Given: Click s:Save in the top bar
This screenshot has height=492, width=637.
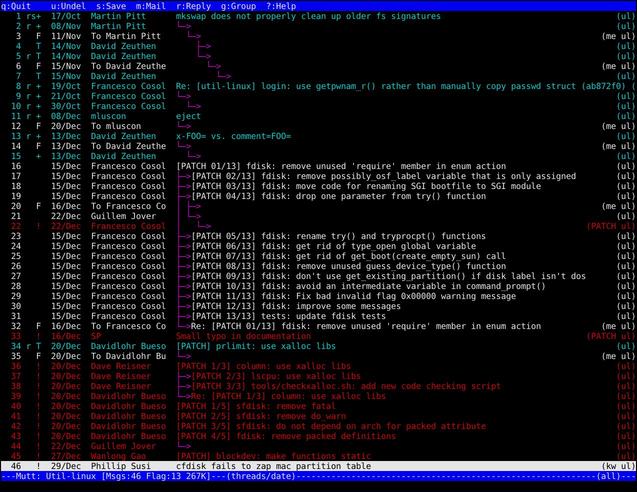Looking at the screenshot, I should click(x=114, y=6).
